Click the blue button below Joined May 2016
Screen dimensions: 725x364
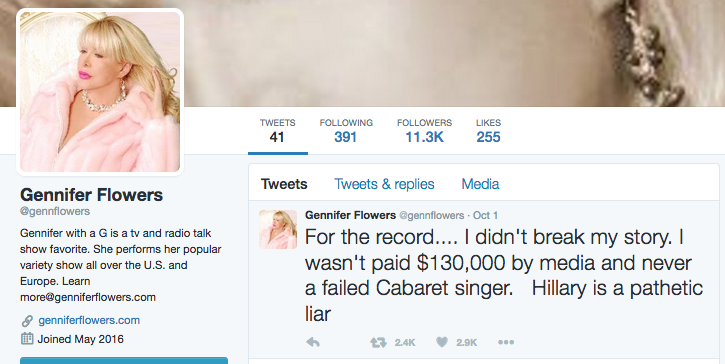tap(124, 360)
